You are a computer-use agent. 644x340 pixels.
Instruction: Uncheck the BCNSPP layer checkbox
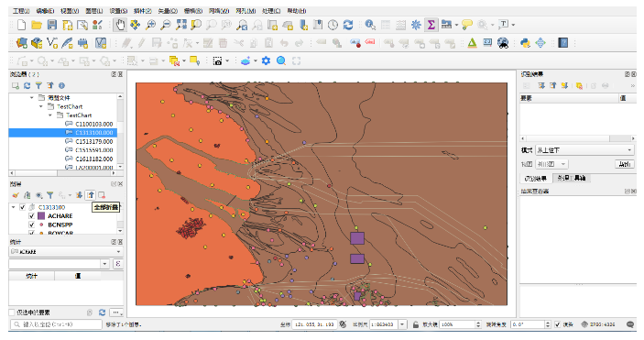click(32, 225)
